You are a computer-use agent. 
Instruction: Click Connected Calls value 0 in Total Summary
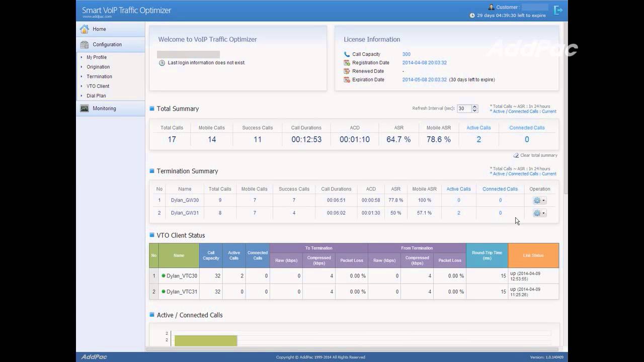pyautogui.click(x=527, y=139)
